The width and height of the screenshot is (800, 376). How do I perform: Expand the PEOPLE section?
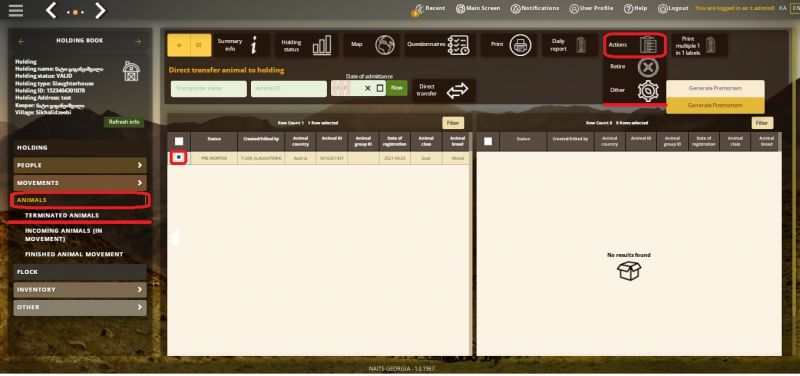click(x=80, y=165)
